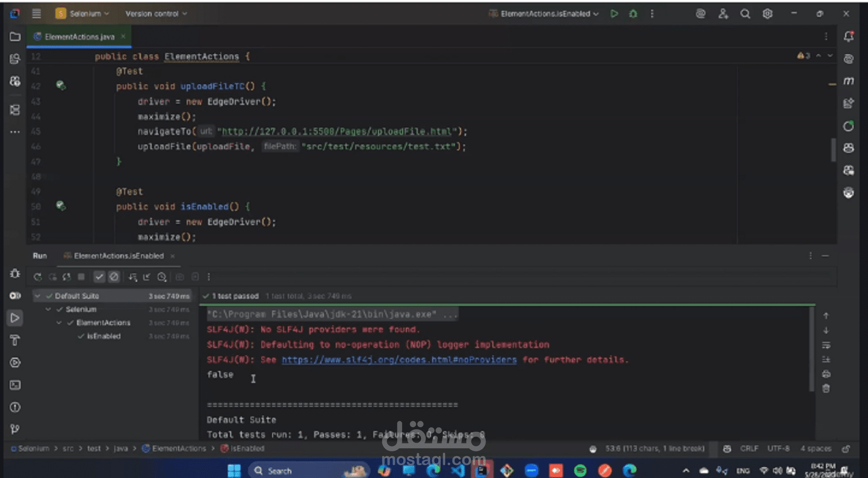
Task: Open Windows Start button on taskbar
Action: [x=234, y=471]
